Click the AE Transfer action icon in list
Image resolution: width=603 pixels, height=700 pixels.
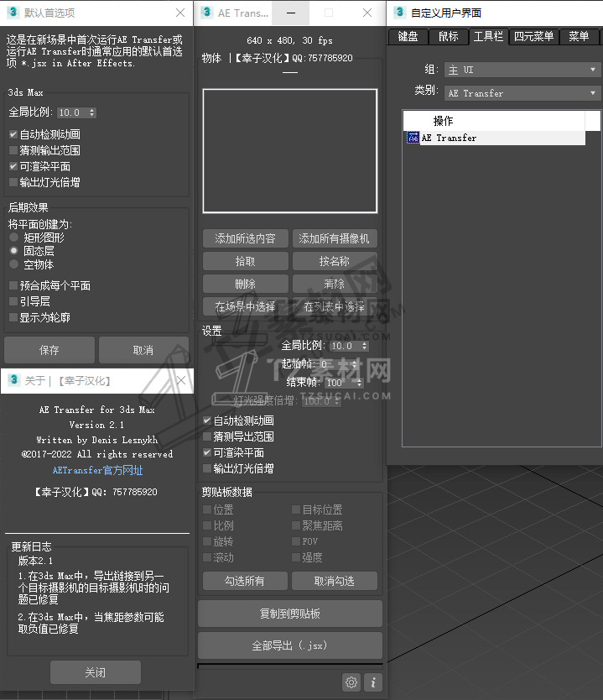tap(413, 138)
